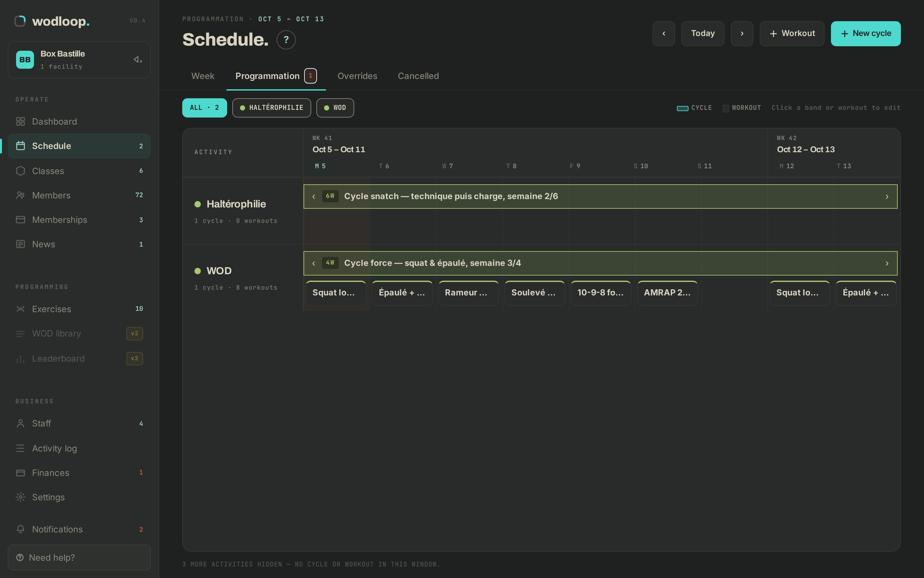Click the Members people icon

tap(21, 195)
